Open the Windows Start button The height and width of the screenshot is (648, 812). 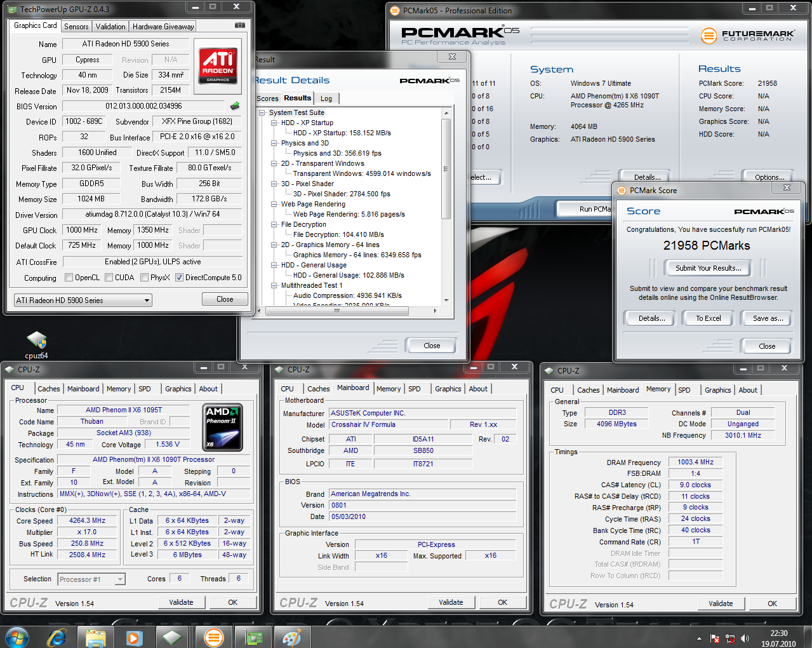(17, 637)
